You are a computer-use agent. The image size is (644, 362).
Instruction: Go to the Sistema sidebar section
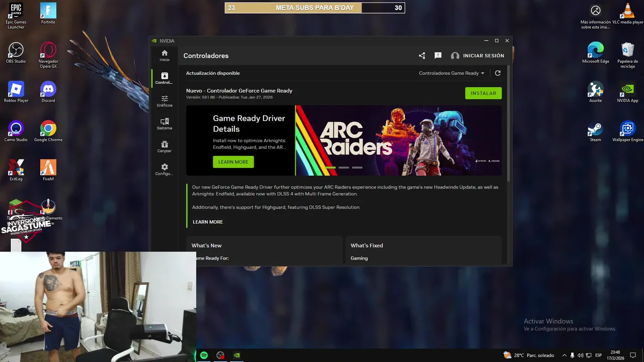165,124
